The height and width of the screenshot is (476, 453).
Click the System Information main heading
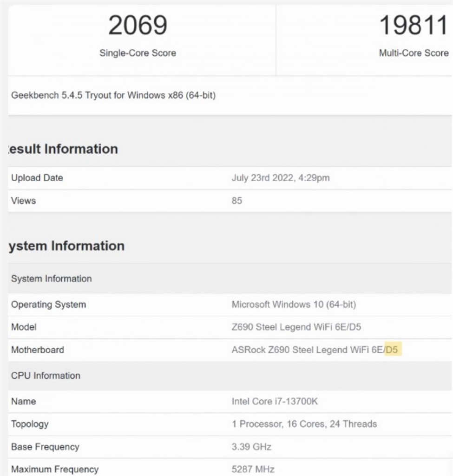(66, 246)
